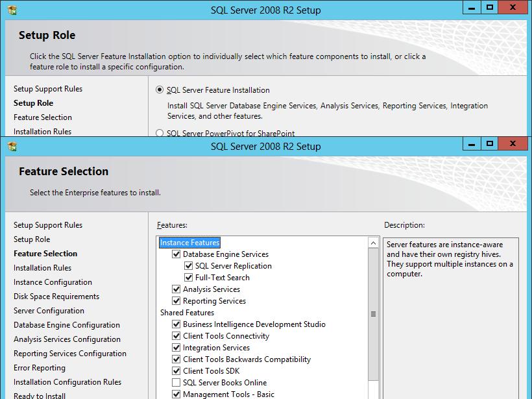Click Error Reporting step

(40, 367)
